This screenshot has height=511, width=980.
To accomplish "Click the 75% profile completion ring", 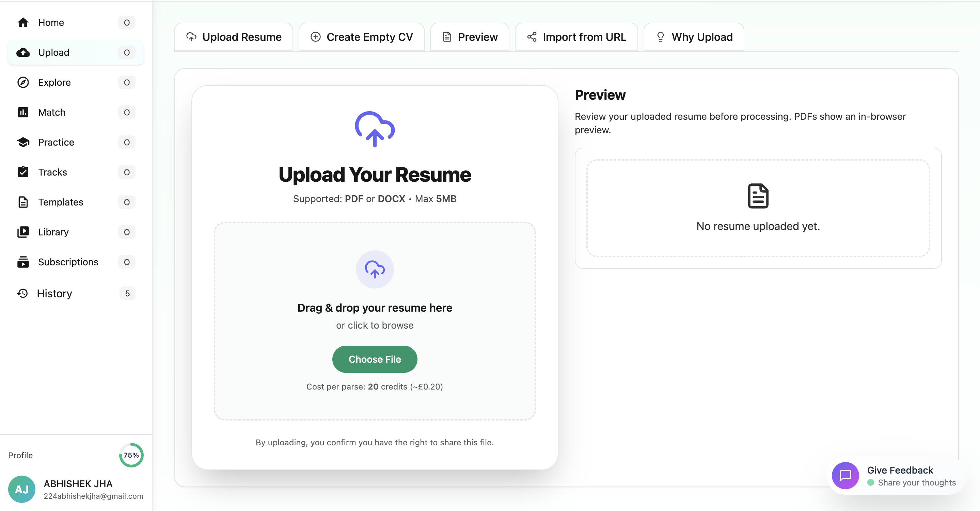I will (131, 455).
